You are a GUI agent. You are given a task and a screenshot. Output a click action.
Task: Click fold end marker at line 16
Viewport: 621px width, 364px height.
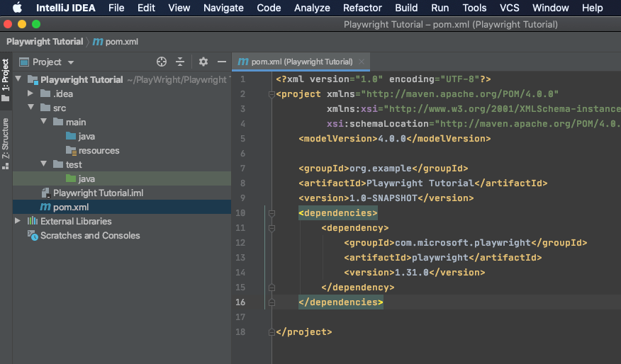[272, 302]
